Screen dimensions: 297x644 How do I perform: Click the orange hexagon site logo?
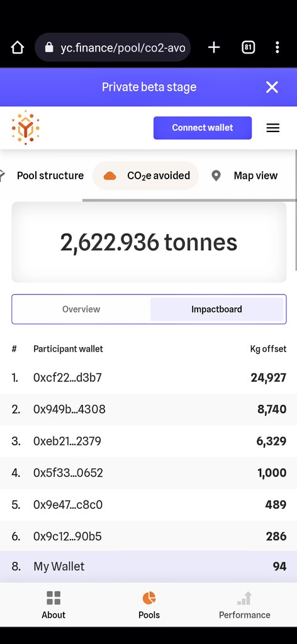25,127
